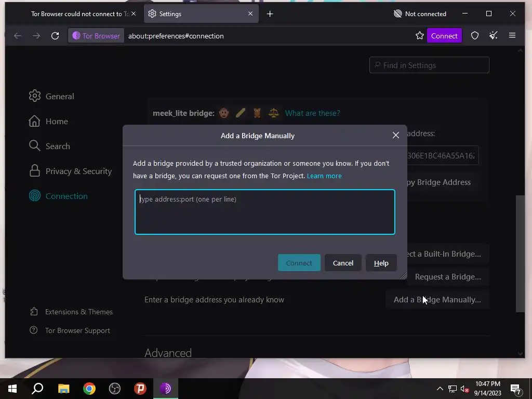Click the meek_lite bridge label
532x399 pixels.
point(183,113)
